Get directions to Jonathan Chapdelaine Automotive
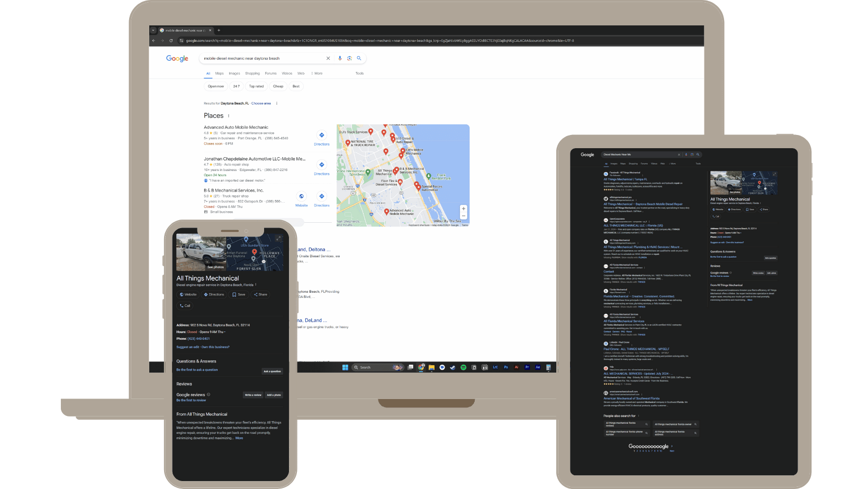 tap(322, 168)
